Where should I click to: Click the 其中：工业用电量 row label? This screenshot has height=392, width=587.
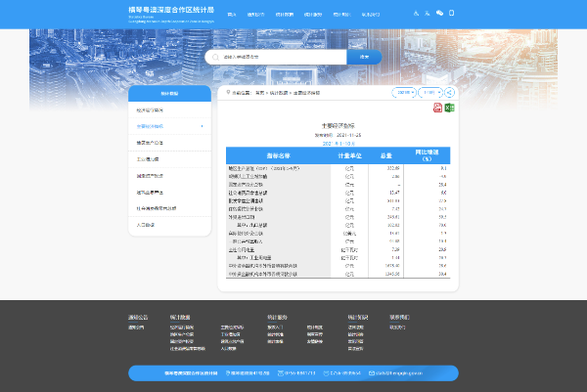coord(253,258)
